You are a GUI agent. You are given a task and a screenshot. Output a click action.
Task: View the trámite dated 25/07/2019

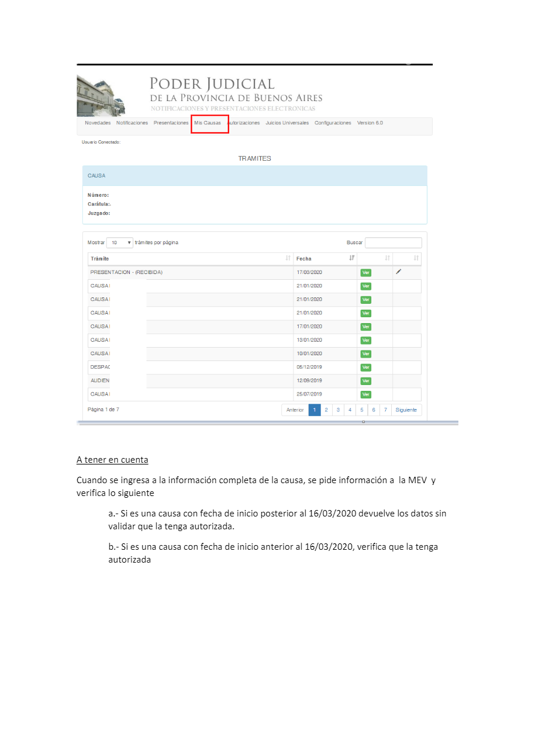click(366, 394)
